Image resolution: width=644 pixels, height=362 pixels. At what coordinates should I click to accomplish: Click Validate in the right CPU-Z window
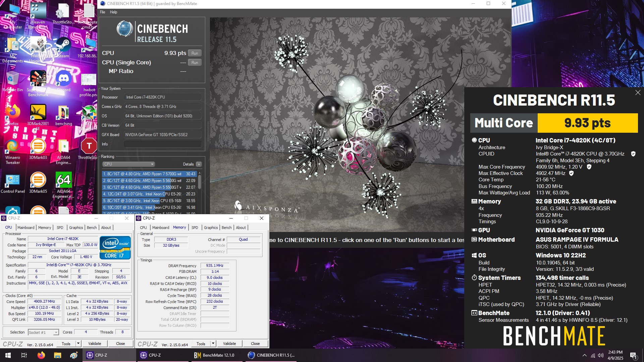(x=229, y=344)
